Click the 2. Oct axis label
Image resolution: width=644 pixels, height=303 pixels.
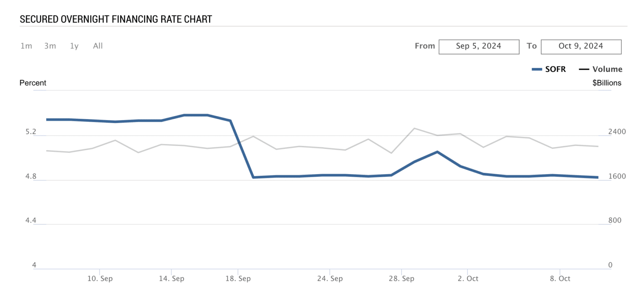pos(467,279)
